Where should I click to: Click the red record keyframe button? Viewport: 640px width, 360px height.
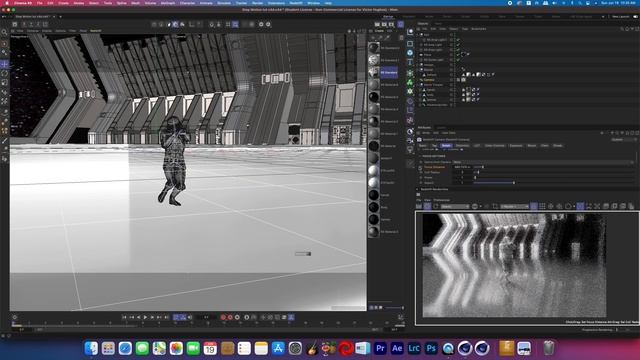pyautogui.click(x=223, y=317)
